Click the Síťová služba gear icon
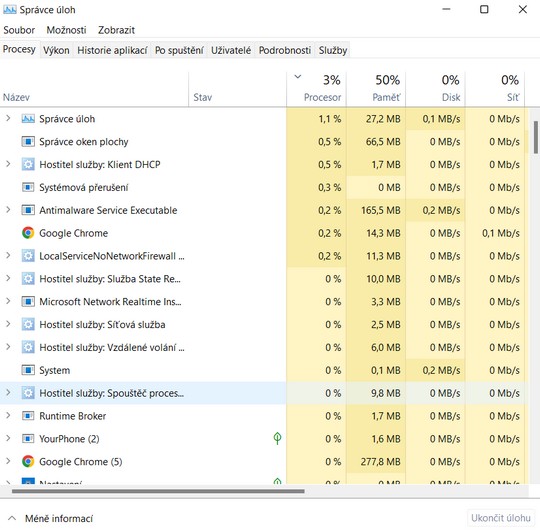This screenshot has height=532, width=540. coord(28,324)
